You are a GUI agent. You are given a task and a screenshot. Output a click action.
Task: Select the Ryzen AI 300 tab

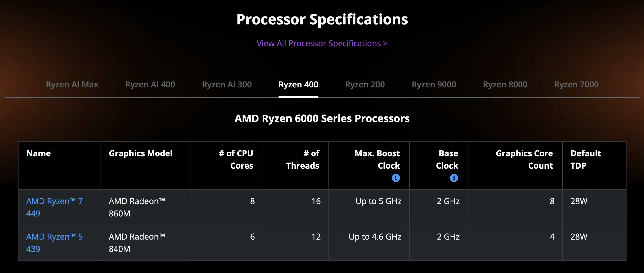pyautogui.click(x=227, y=85)
